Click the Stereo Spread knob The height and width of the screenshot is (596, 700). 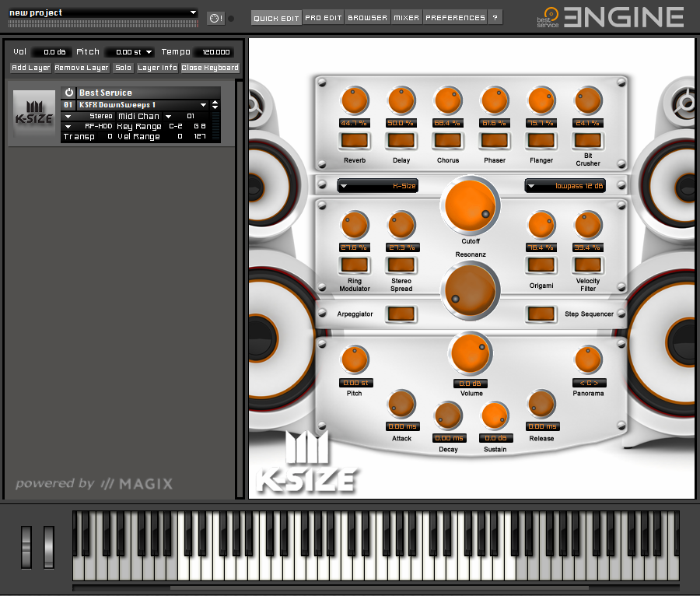[x=401, y=225]
